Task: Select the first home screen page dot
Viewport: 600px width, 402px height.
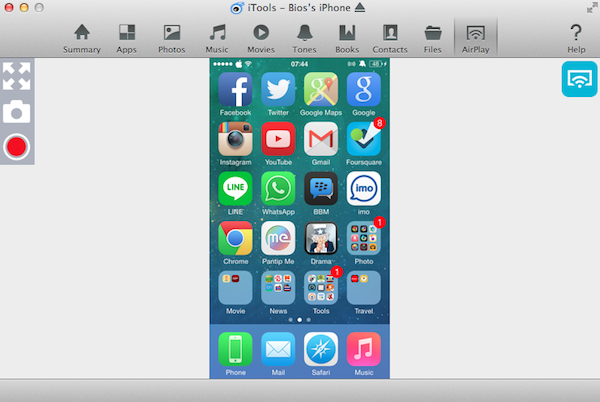Action: pyautogui.click(x=291, y=320)
